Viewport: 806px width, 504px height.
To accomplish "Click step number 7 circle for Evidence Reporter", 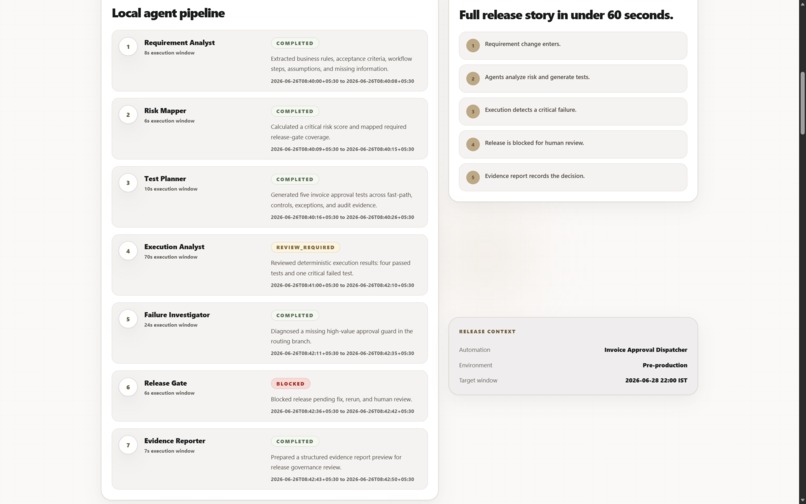I will pos(128,445).
